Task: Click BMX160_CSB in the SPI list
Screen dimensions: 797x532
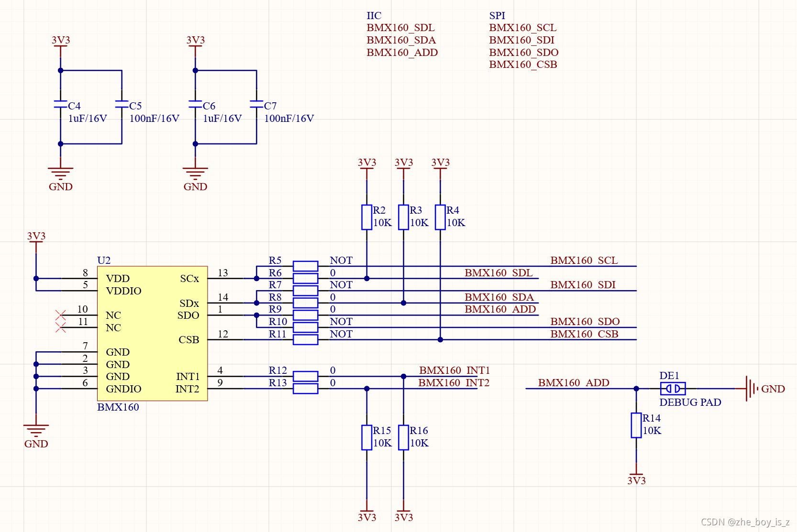Action: coord(523,65)
